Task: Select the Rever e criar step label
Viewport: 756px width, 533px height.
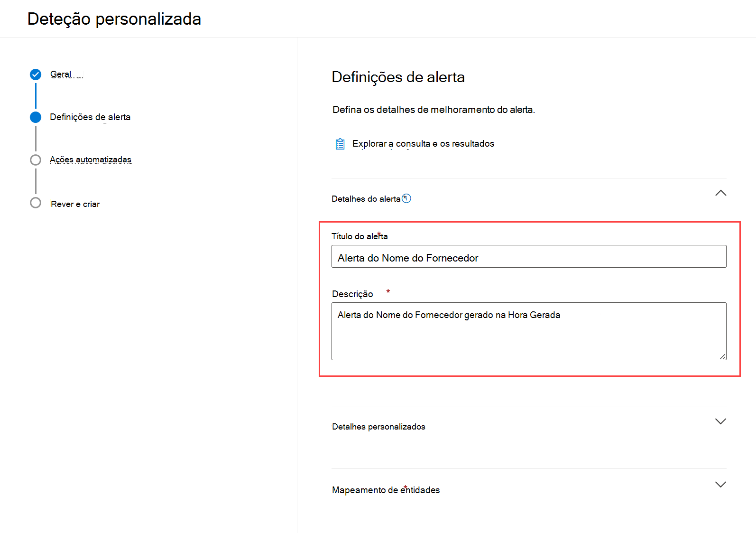Action: click(x=75, y=204)
